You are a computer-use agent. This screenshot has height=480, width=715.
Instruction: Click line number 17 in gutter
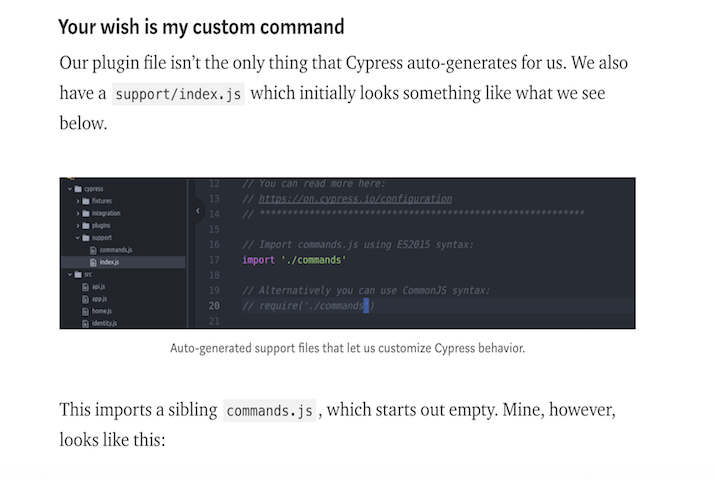pos(213,260)
